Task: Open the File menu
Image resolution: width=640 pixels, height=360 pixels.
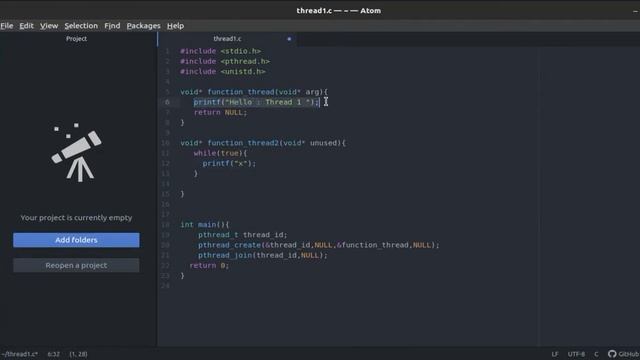Action: (x=7, y=26)
